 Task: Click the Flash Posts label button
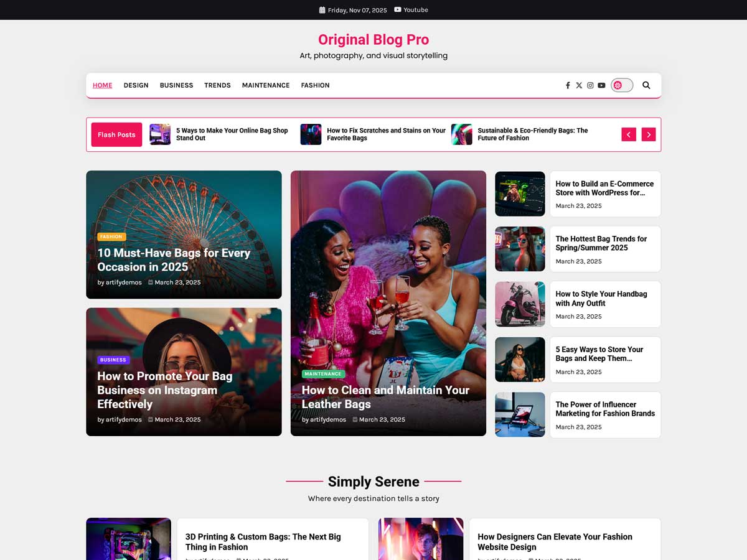click(116, 134)
